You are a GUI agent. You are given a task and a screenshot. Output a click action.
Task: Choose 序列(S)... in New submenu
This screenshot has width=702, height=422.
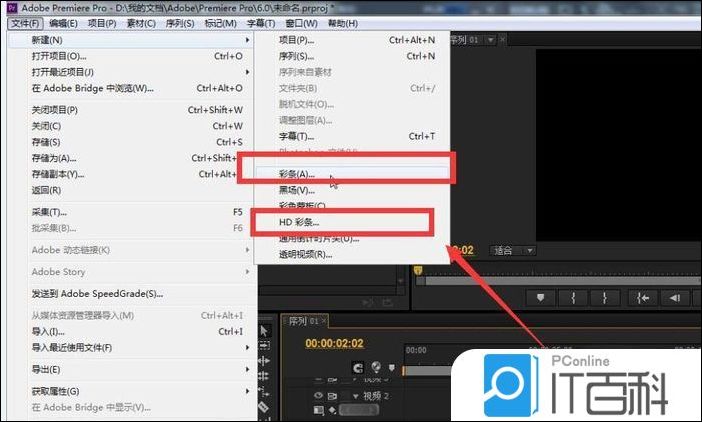(352, 56)
